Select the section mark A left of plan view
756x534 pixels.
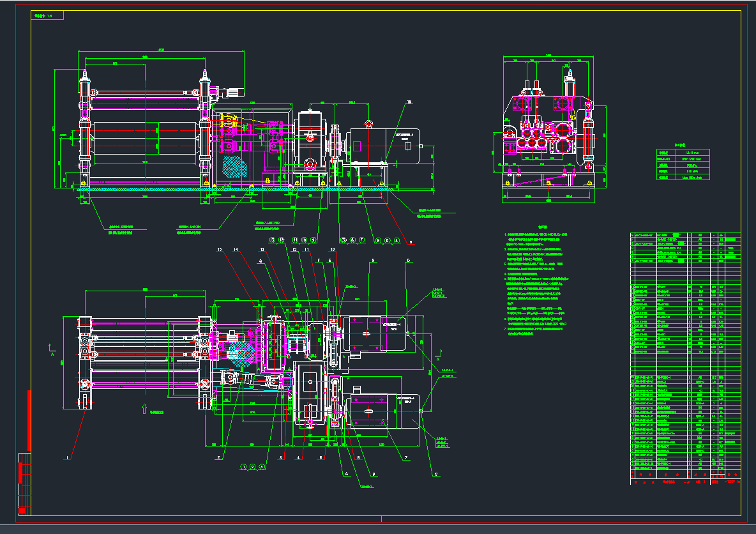[x=51, y=350]
